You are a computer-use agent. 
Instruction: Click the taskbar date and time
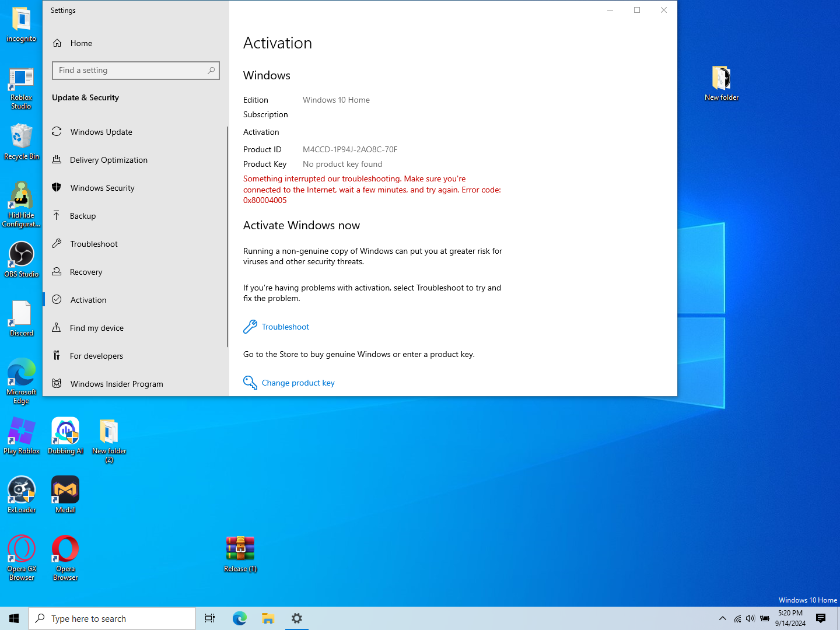click(790, 618)
